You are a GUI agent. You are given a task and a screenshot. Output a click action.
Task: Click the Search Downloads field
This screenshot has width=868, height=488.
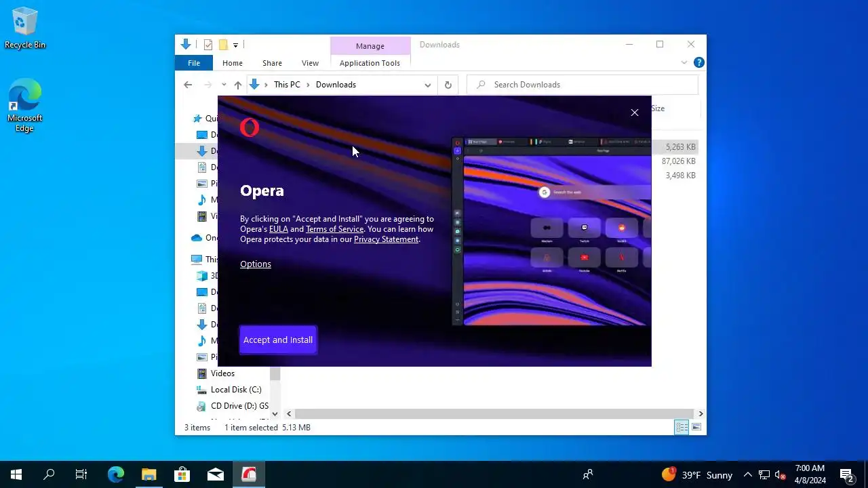pyautogui.click(x=583, y=85)
